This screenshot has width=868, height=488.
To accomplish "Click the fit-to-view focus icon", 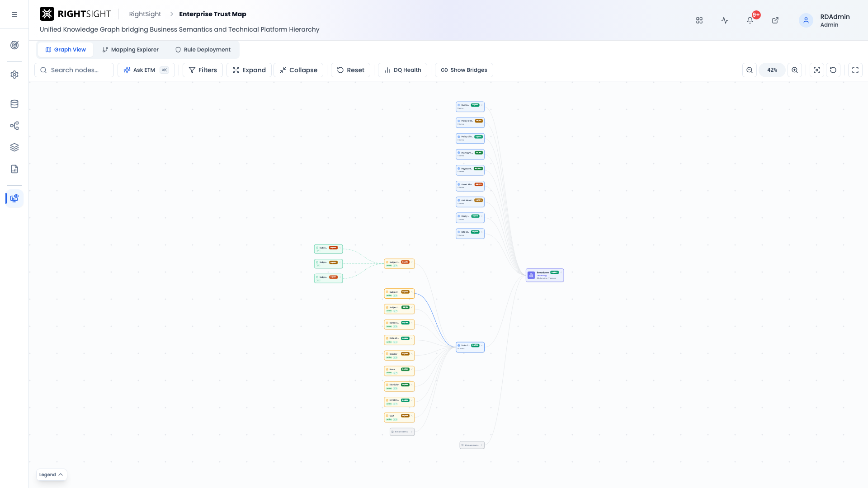I will [817, 70].
